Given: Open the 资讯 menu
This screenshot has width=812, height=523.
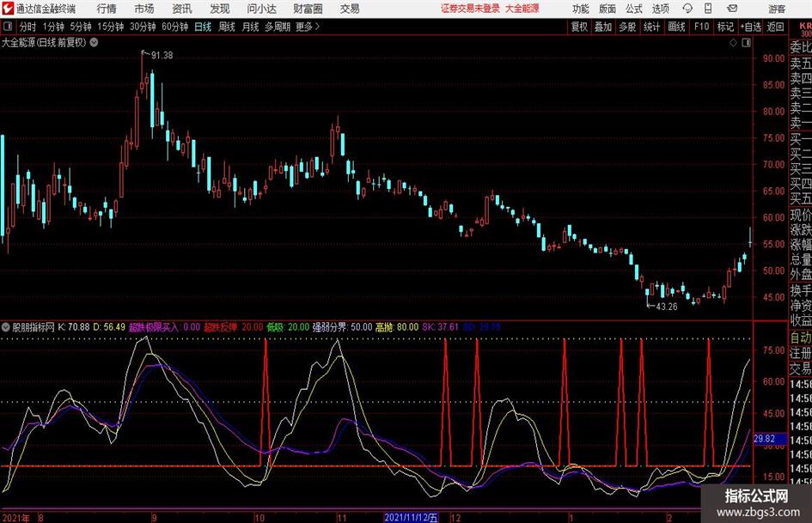Looking at the screenshot, I should click(x=182, y=9).
